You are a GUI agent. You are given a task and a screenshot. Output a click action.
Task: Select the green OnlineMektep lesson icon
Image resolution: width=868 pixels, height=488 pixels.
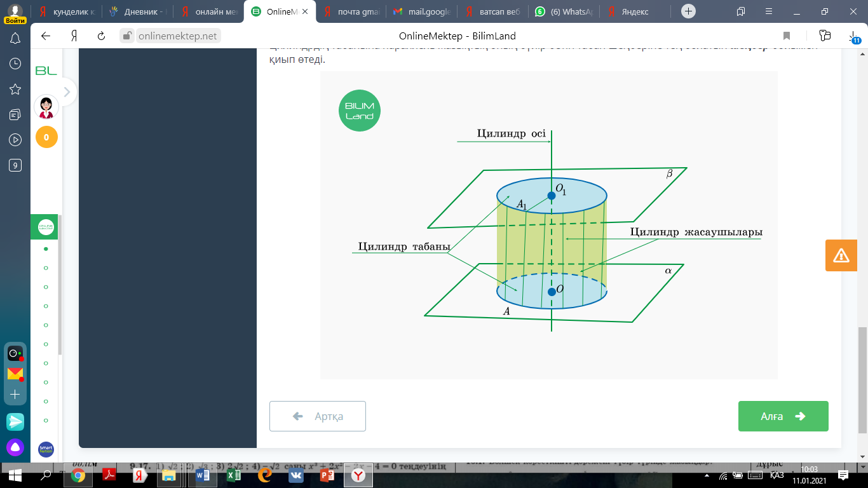click(x=46, y=227)
